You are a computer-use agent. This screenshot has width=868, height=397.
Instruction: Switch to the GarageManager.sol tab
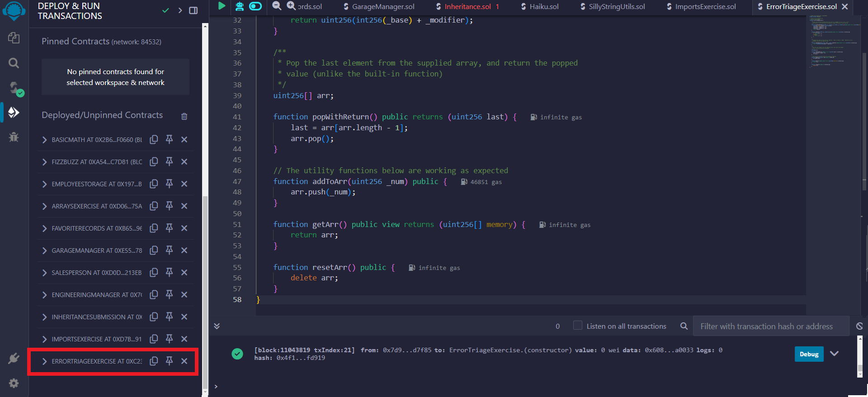(x=379, y=6)
